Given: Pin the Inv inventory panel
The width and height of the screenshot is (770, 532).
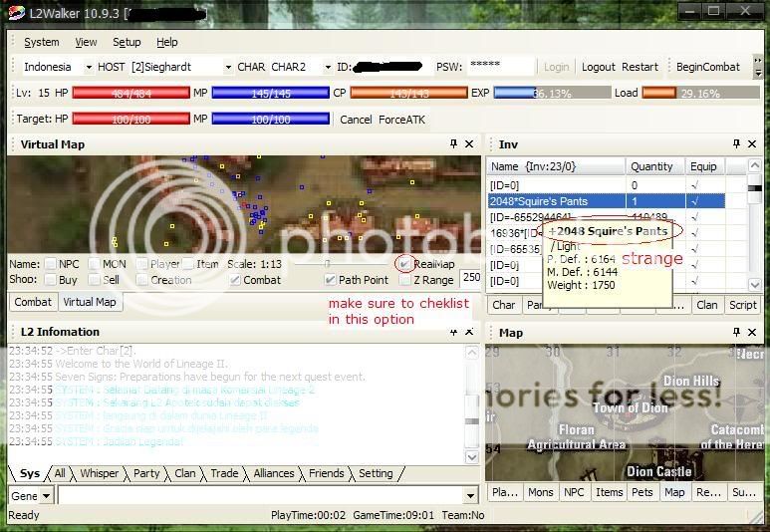Looking at the screenshot, I should 736,144.
